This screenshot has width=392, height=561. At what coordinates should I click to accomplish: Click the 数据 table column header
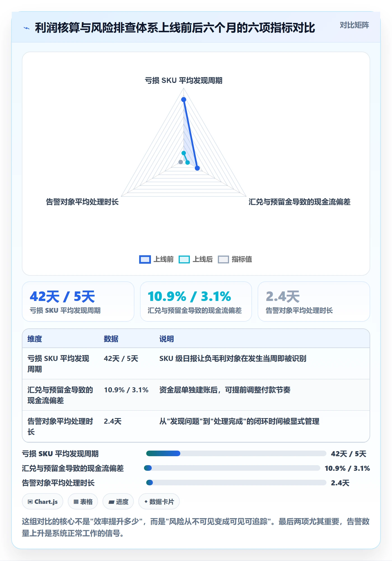(111, 339)
